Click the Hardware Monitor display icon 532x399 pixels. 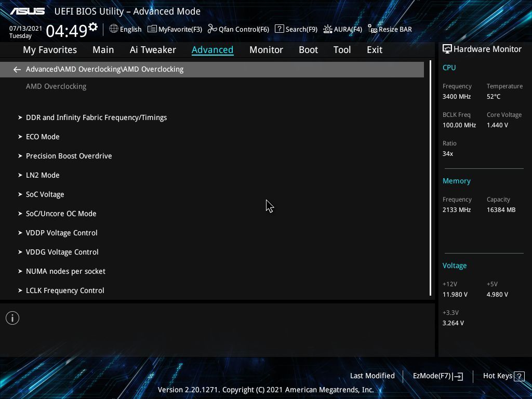tap(447, 49)
